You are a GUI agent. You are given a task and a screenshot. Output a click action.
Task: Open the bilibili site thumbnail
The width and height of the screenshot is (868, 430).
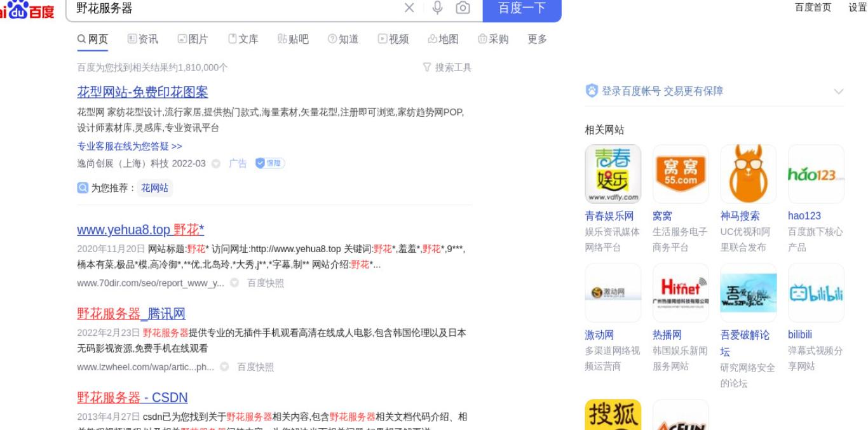pyautogui.click(x=816, y=293)
